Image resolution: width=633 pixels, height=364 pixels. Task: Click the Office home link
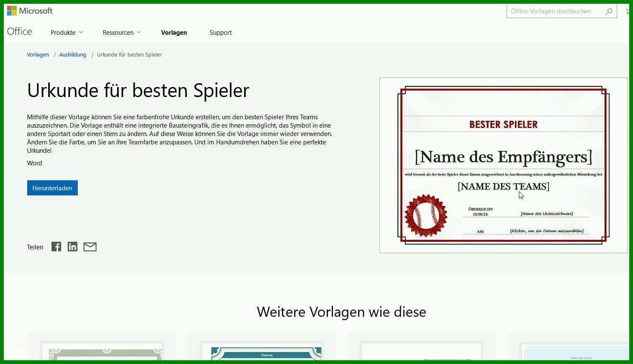(19, 31)
